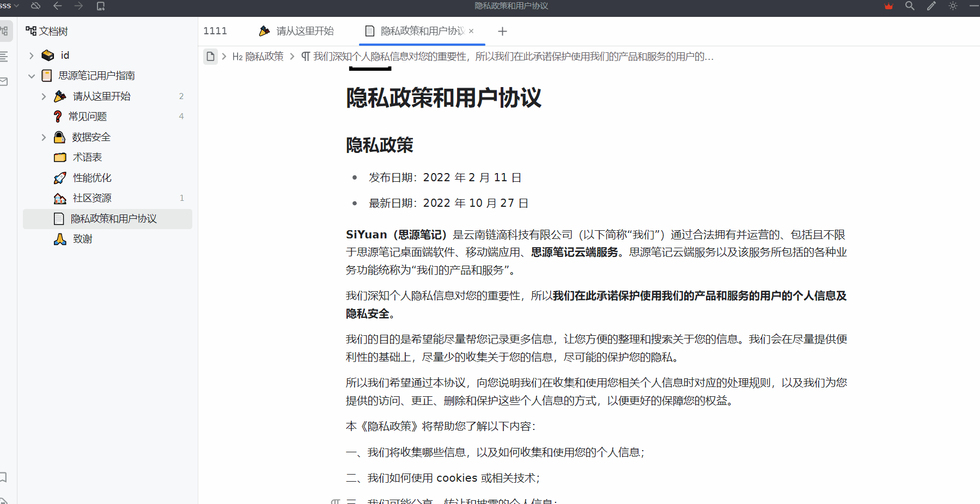Select 隐私政策和用户协议 in the document tree
The image size is (980, 504).
(x=107, y=219)
